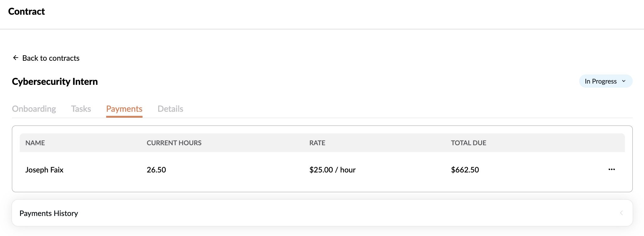Click the Payments History chevron icon
Viewport: 644px width, 236px height.
click(621, 213)
